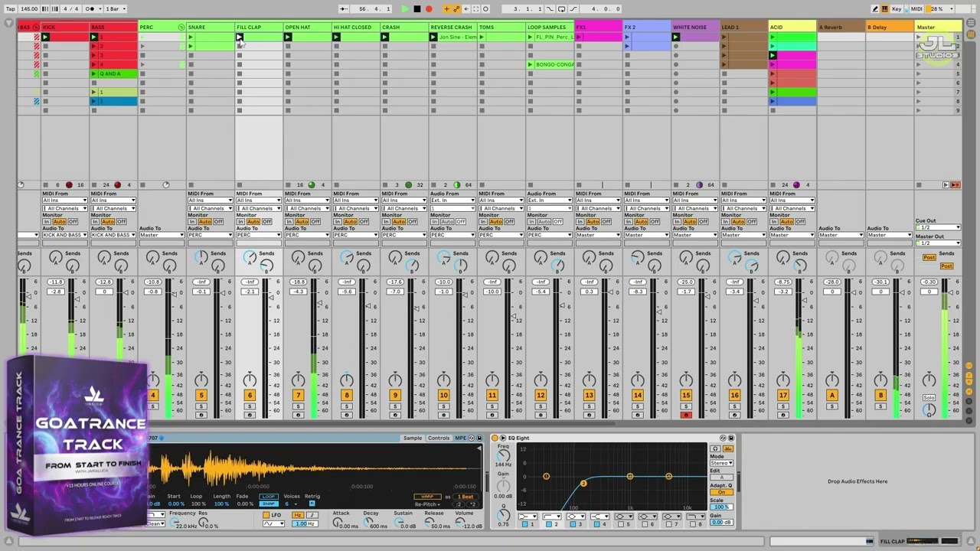Select EQ band point 2 on the curve
980x551 pixels.
[x=583, y=483]
